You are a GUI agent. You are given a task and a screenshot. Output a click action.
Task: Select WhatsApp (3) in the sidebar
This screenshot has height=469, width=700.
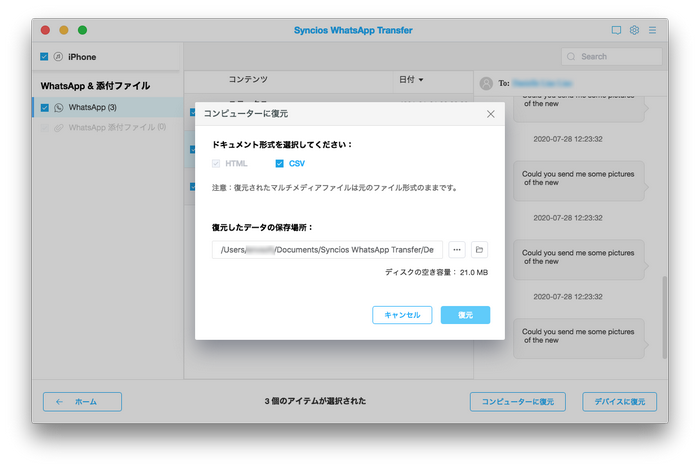tap(108, 108)
